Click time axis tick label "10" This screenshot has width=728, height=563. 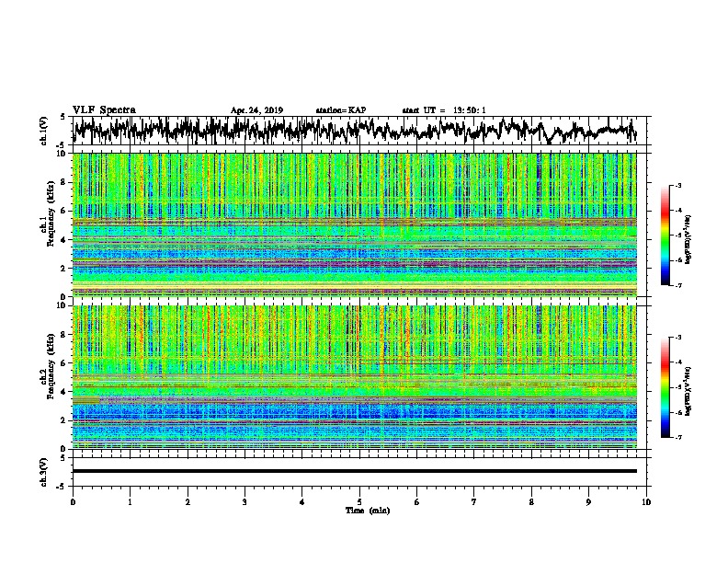646,502
